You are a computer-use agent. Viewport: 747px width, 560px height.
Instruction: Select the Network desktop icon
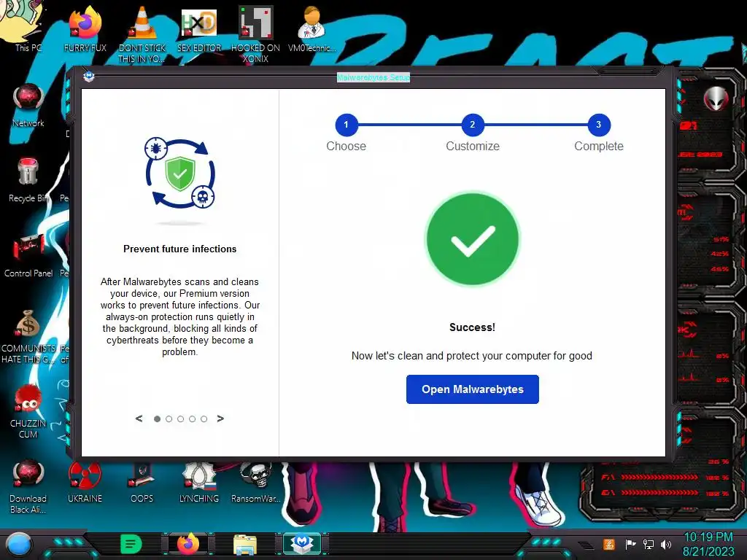[x=28, y=105]
